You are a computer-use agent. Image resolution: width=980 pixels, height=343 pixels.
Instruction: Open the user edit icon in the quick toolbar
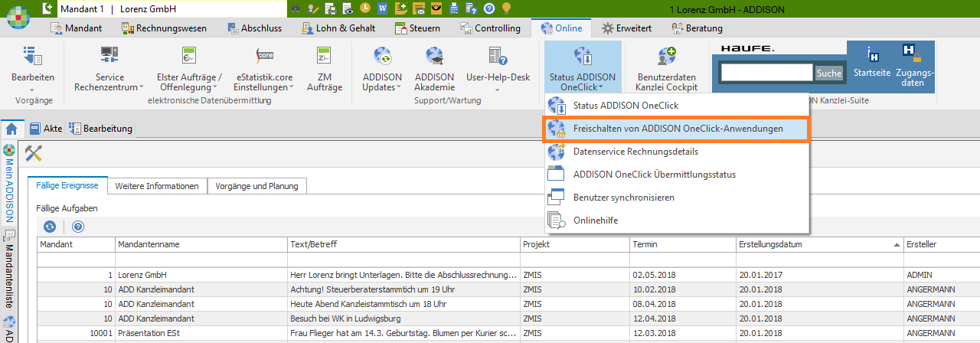pos(314,8)
